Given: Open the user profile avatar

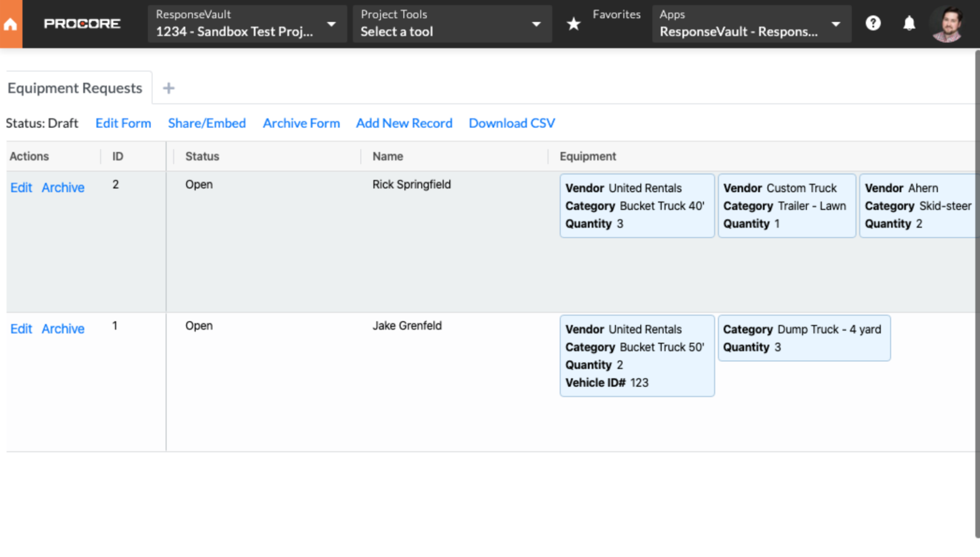Looking at the screenshot, I should point(948,24).
